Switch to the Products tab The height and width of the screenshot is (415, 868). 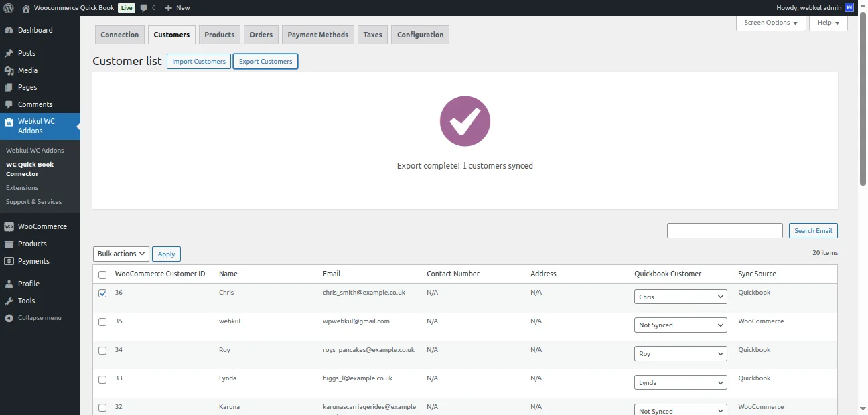(219, 34)
